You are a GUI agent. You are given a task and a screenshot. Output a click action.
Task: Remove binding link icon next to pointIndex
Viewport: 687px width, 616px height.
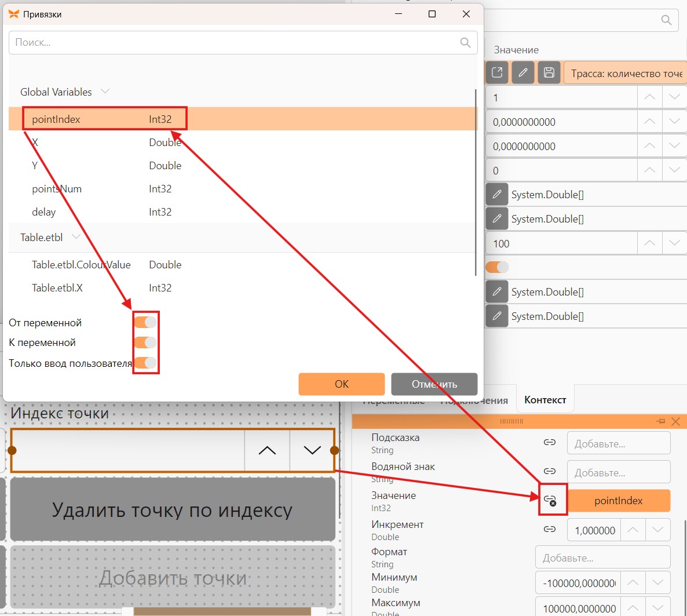pos(550,500)
